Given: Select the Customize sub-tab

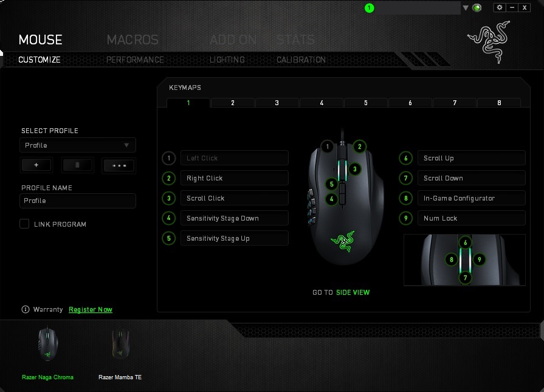Looking at the screenshot, I should 39,60.
